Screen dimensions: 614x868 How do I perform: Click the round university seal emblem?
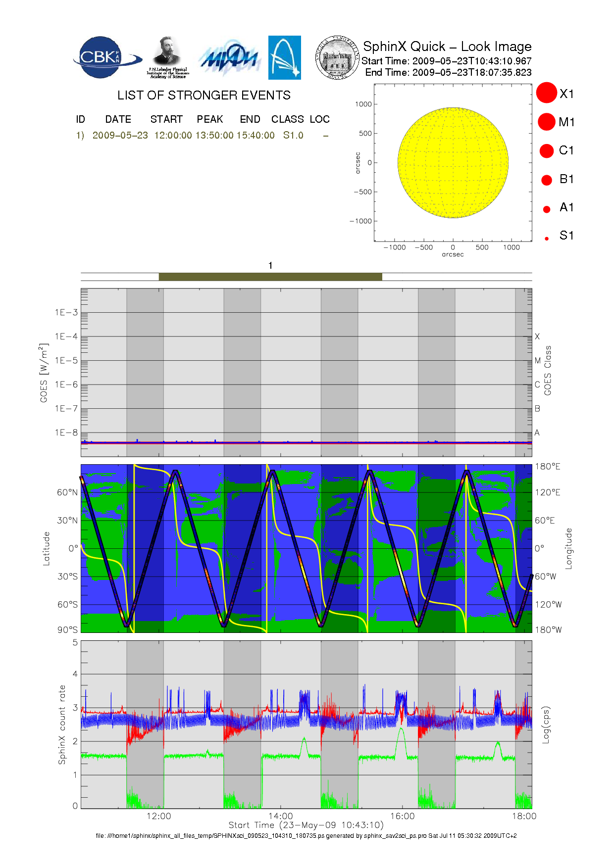[x=337, y=57]
